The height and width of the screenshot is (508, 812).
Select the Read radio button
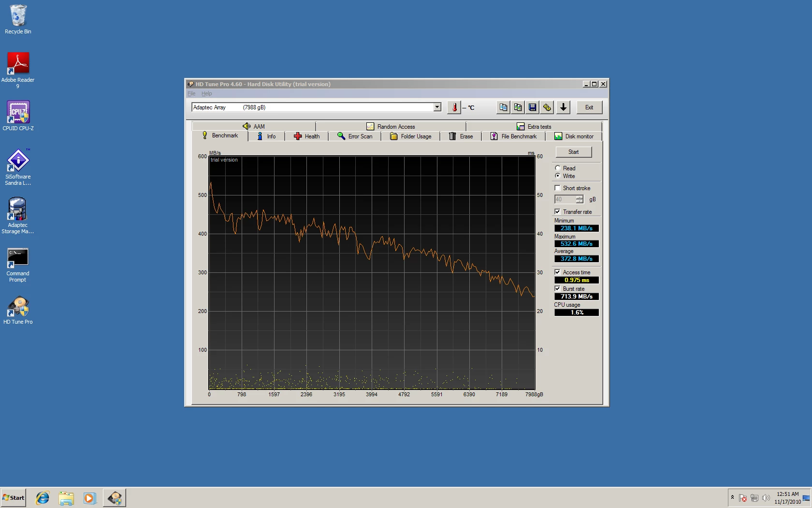pyautogui.click(x=558, y=168)
